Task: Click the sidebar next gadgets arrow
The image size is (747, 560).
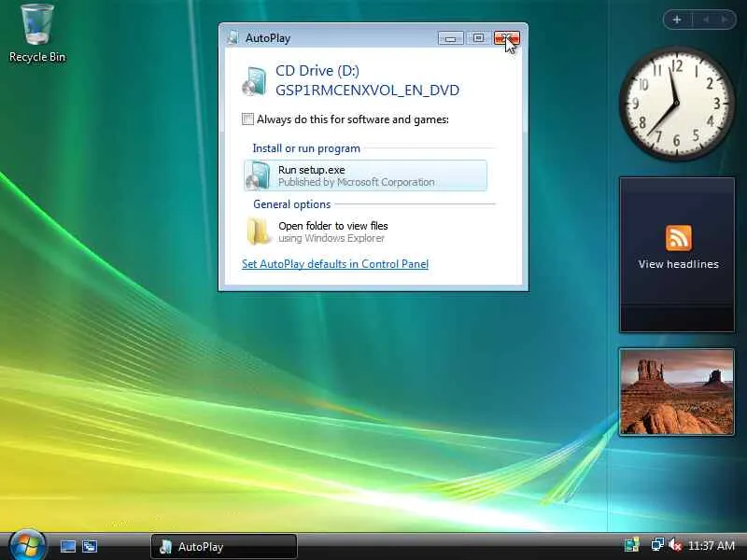Action: (725, 20)
